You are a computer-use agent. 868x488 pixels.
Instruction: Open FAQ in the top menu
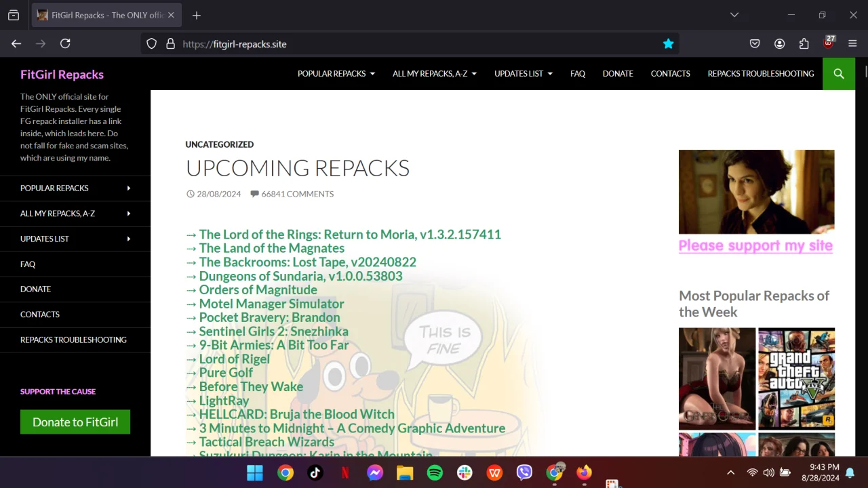578,73
